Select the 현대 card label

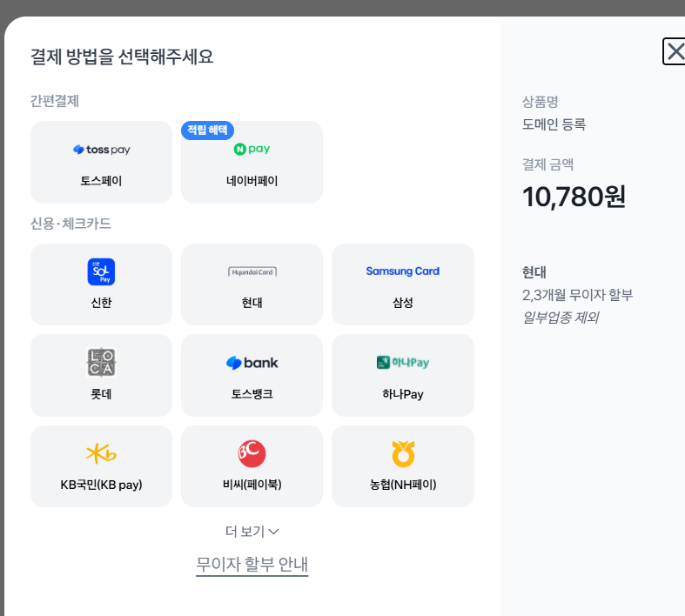click(x=252, y=303)
